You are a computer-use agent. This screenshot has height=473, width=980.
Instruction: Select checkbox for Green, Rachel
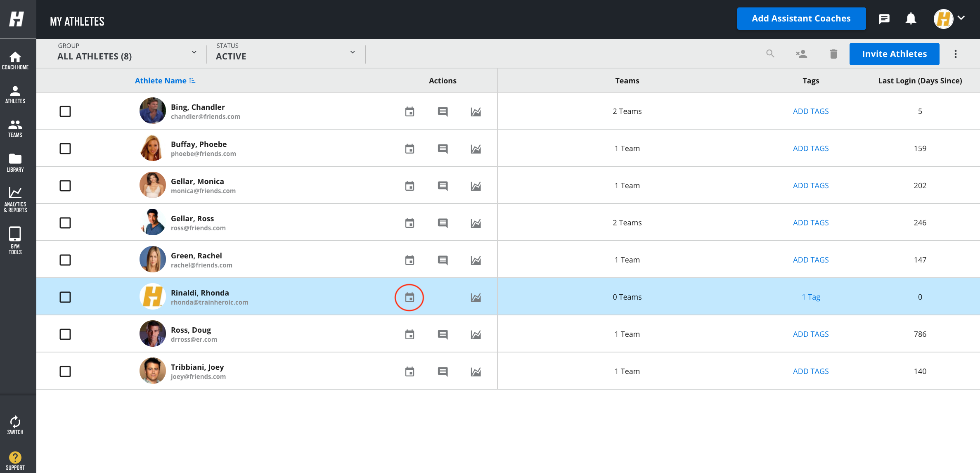click(x=65, y=260)
